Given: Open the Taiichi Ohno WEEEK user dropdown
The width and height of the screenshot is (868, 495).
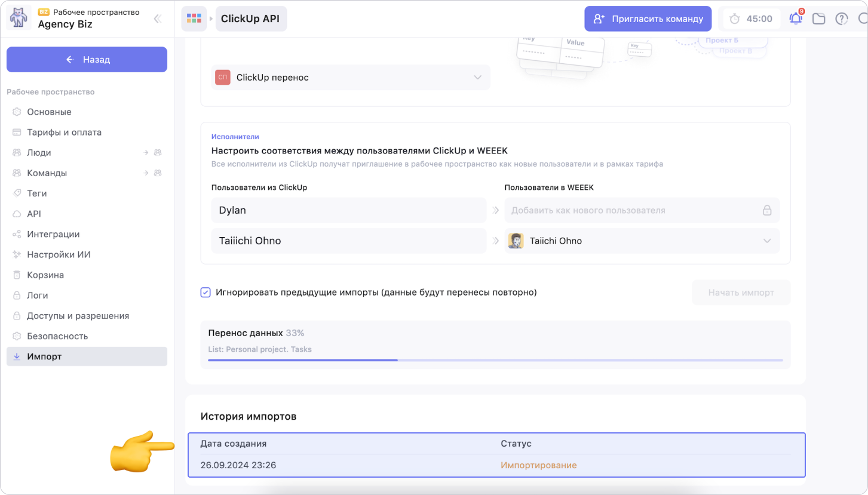Looking at the screenshot, I should click(766, 241).
